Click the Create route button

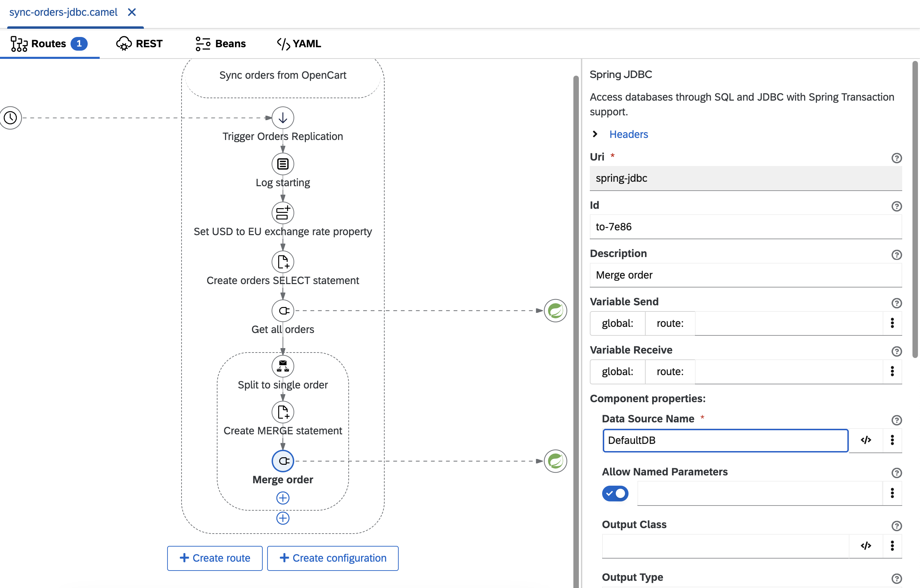pos(215,558)
